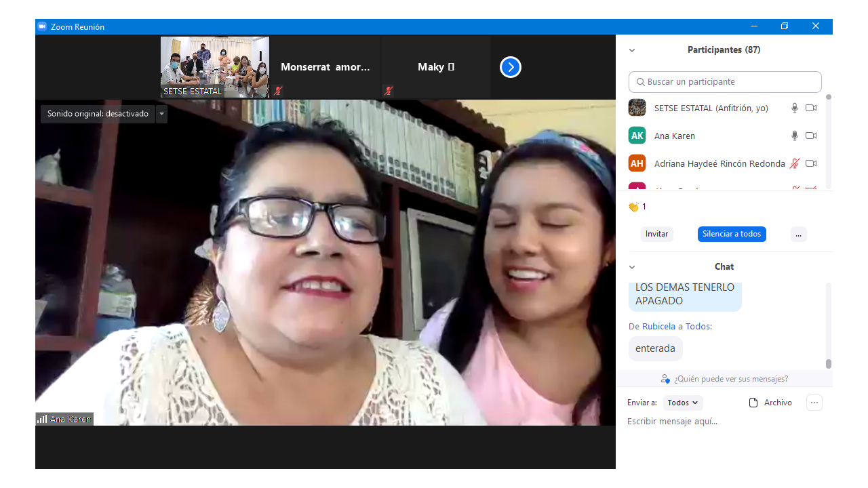Toggle Sonido original: desactivado button

[x=98, y=114]
